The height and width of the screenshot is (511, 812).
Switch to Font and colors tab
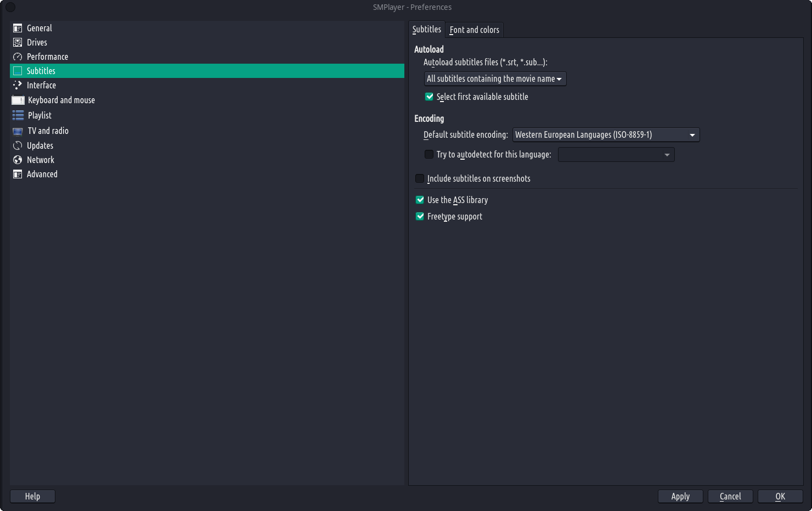click(x=475, y=30)
